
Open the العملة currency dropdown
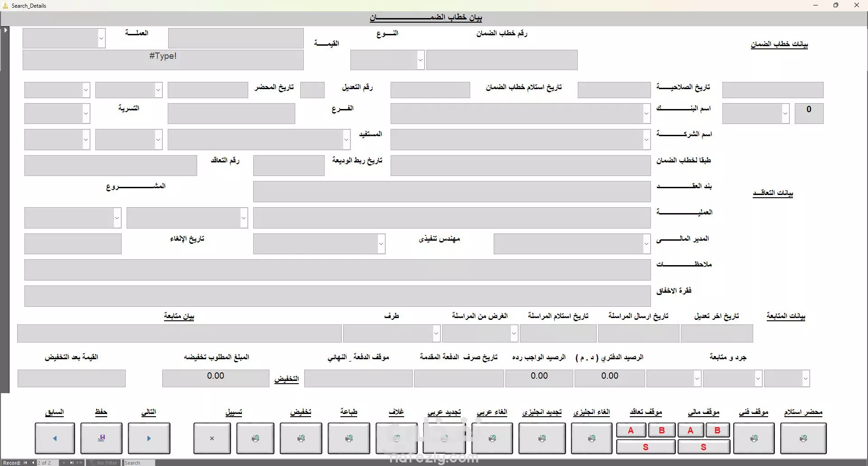pos(101,38)
